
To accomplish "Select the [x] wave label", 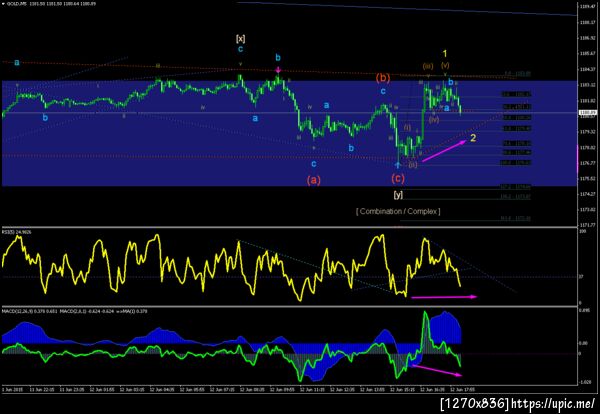I will [x=240, y=38].
